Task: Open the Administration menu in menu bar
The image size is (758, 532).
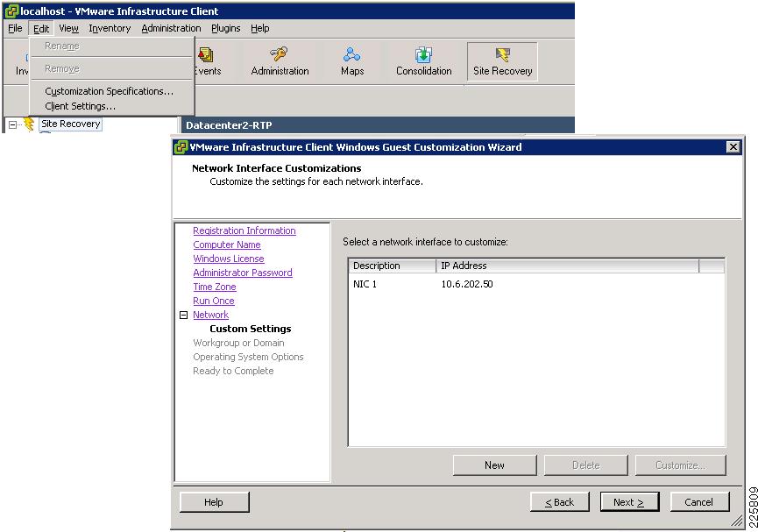Action: tap(171, 28)
